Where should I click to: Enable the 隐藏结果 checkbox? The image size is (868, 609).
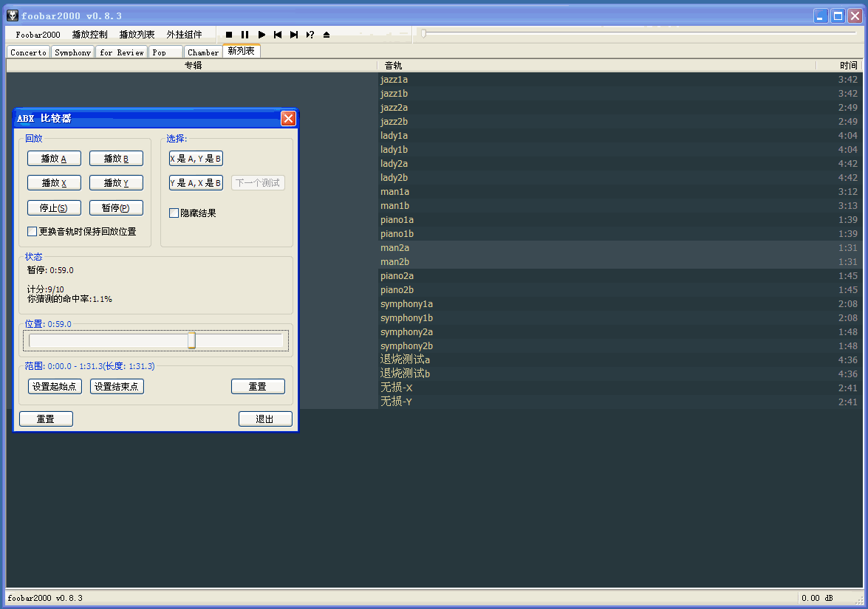[174, 213]
